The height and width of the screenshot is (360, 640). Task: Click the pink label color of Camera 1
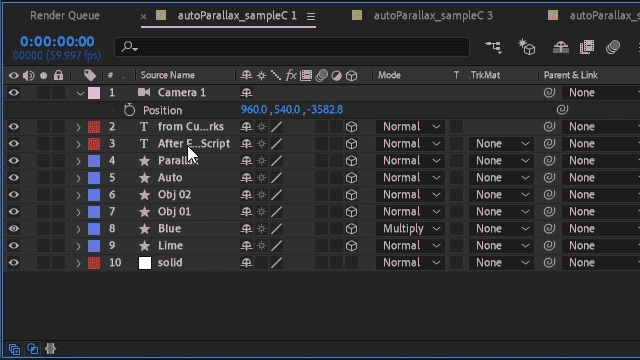94,93
